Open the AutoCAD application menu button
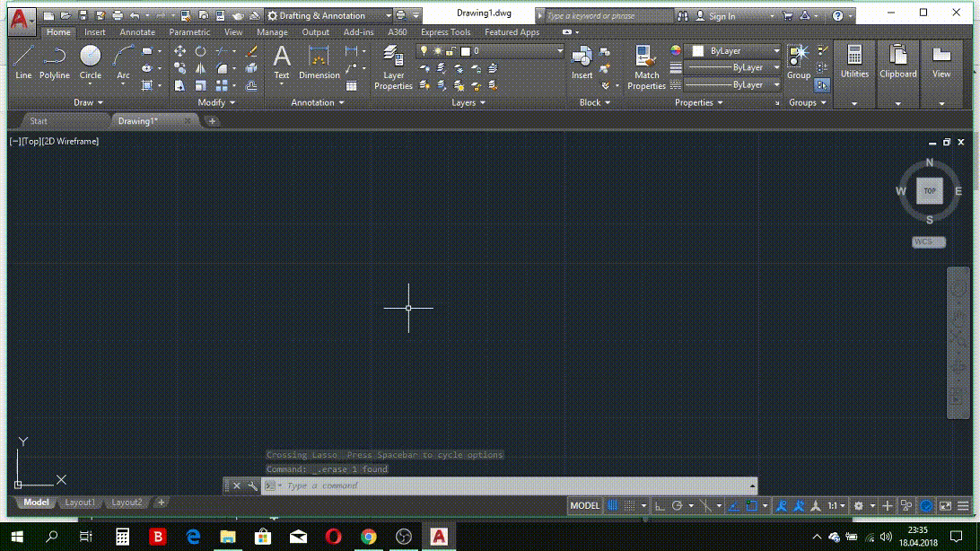This screenshot has width=980, height=551. click(22, 20)
